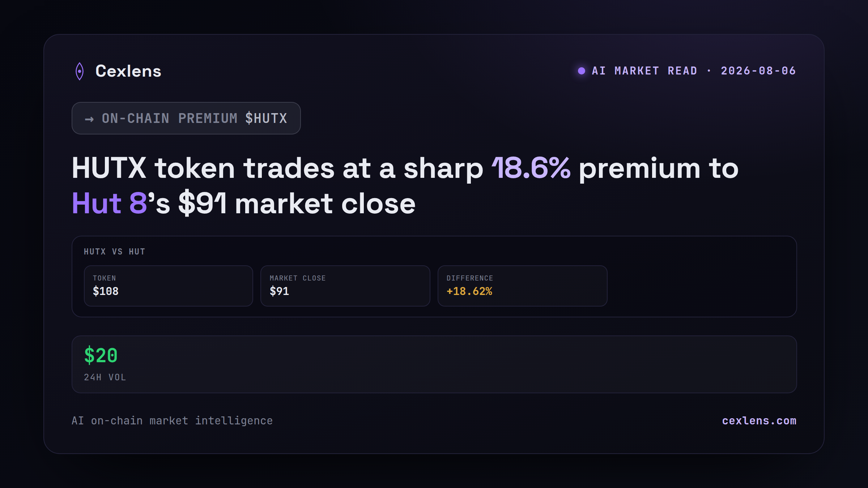Click the 24H VOL label
Screen dimensions: 868x488
[105, 377]
